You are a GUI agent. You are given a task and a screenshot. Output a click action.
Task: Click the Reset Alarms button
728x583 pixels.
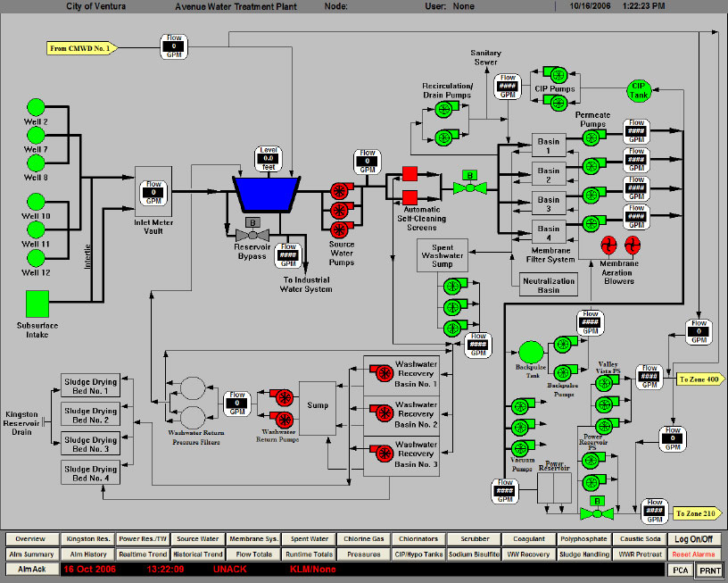[693, 554]
